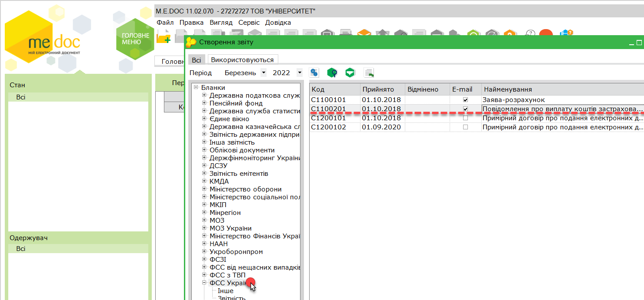Viewport: 644px width, 300px height.
Task: Select МОЗ України in the tree
Action: pos(230,228)
